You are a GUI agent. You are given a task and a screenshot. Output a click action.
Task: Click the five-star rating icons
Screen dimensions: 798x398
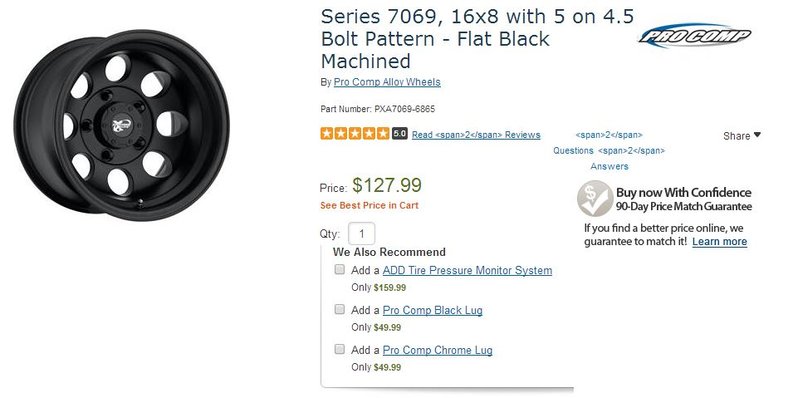355,134
